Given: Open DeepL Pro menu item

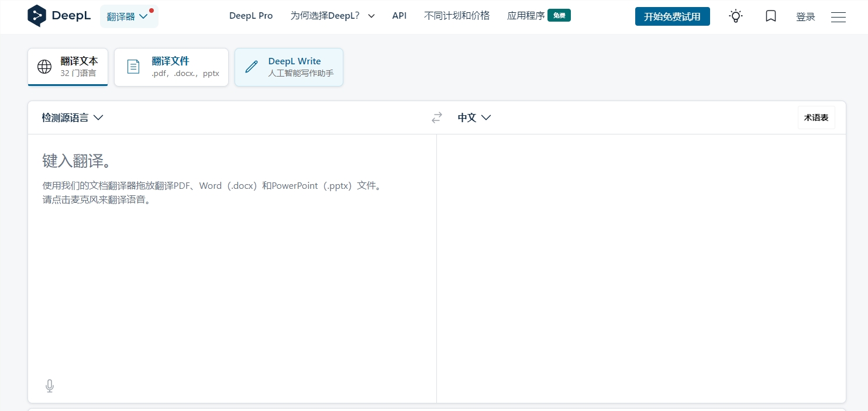Looking at the screenshot, I should click(x=251, y=16).
